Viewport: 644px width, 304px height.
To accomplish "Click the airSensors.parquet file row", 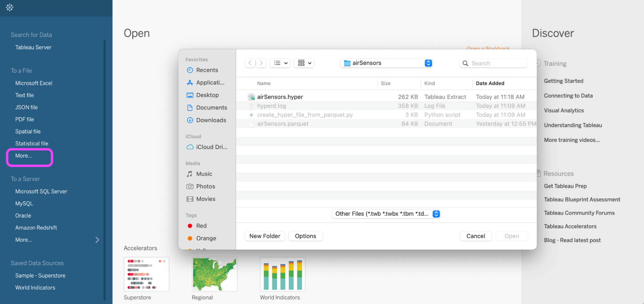I will coord(386,124).
